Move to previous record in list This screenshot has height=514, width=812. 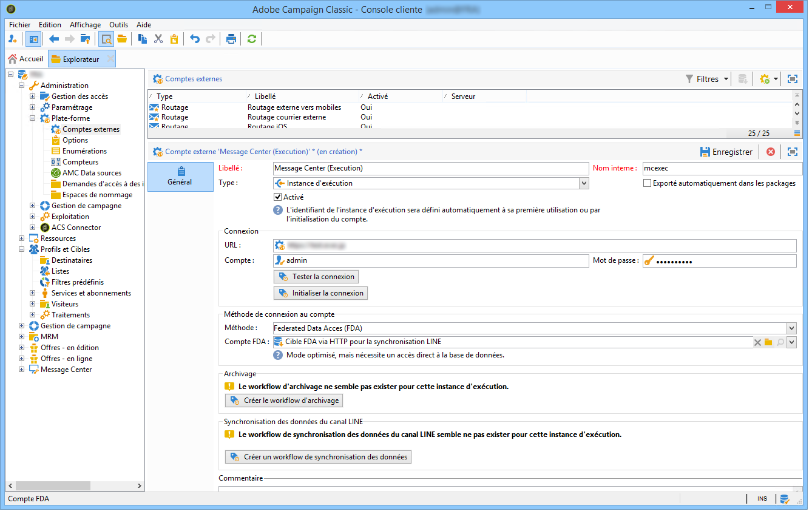click(x=797, y=104)
